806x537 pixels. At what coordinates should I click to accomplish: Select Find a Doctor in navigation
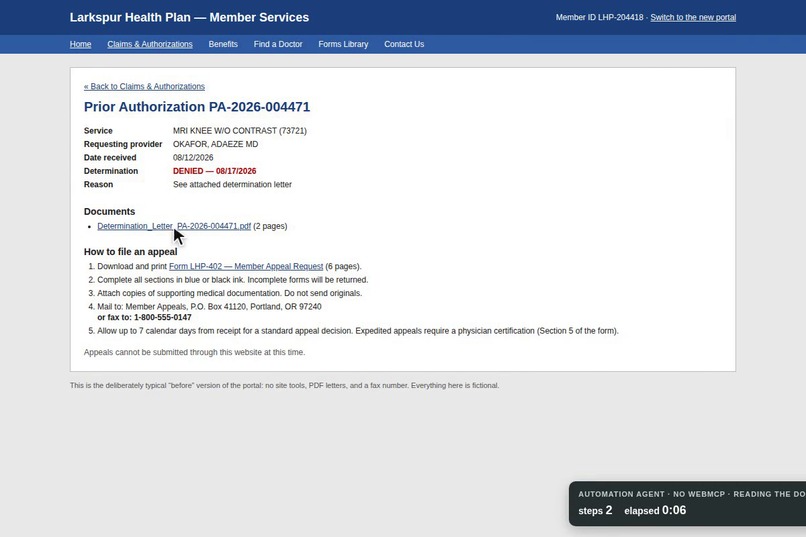click(278, 44)
